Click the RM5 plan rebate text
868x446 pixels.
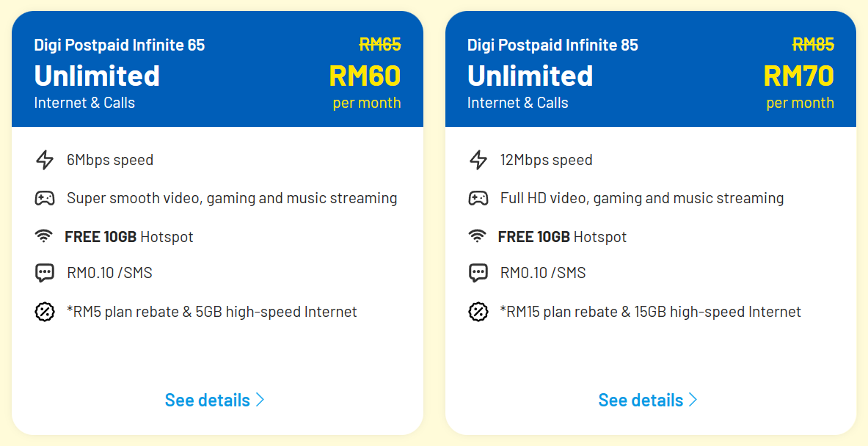click(x=212, y=312)
